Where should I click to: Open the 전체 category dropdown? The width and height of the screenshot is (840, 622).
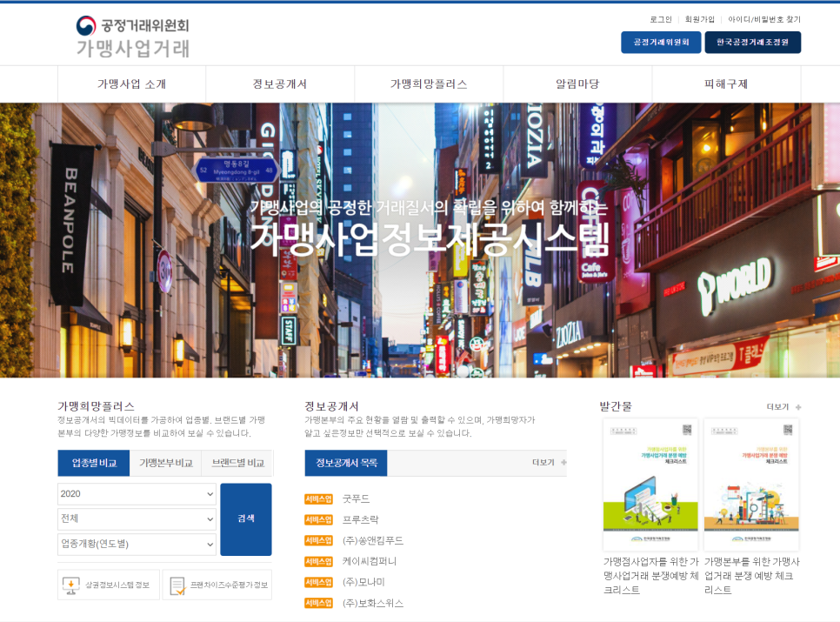click(137, 518)
